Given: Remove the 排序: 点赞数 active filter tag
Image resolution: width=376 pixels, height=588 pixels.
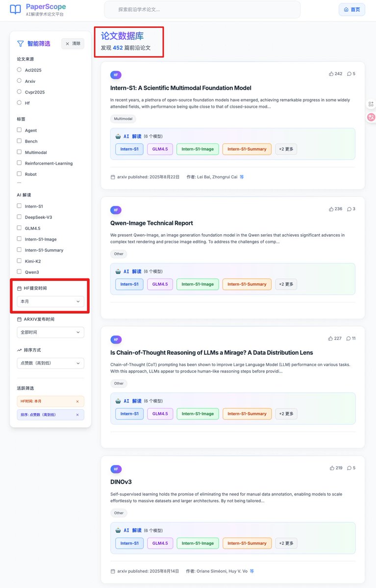Looking at the screenshot, I should coord(77,415).
